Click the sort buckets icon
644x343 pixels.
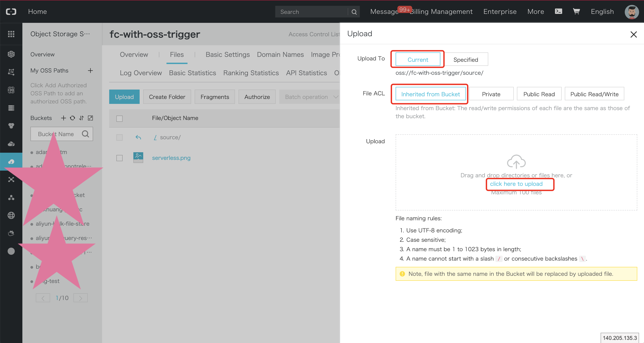click(81, 118)
